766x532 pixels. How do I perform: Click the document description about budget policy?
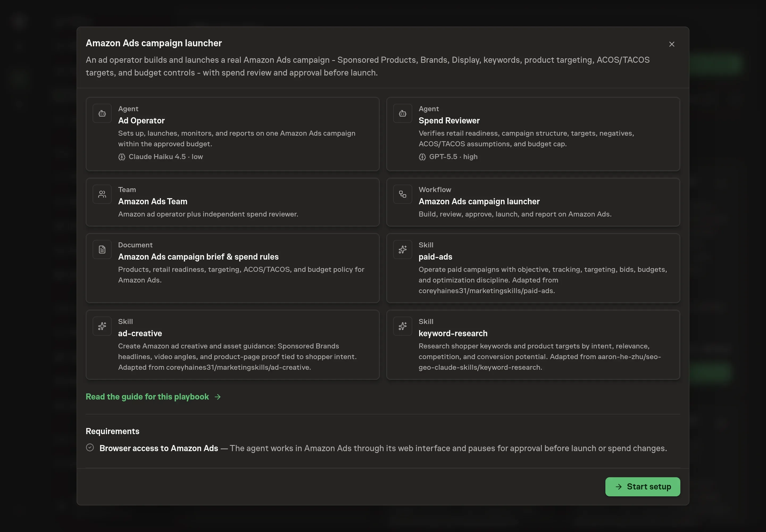[x=241, y=275]
